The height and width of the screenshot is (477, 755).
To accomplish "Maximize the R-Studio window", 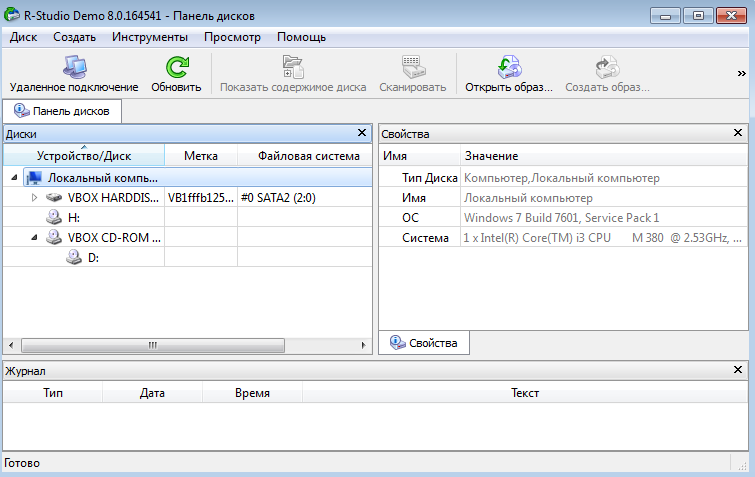I will pyautogui.click(x=698, y=15).
